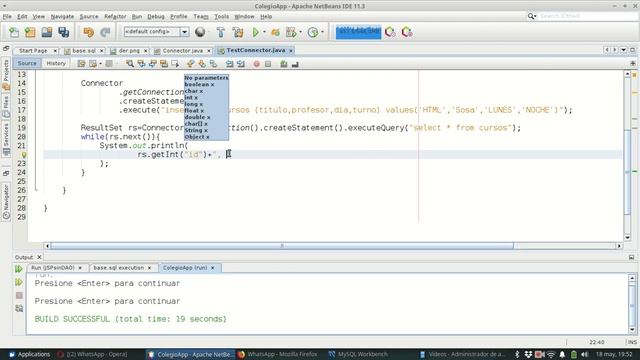
Task: Click the Profile Project icon
Action: [313, 32]
